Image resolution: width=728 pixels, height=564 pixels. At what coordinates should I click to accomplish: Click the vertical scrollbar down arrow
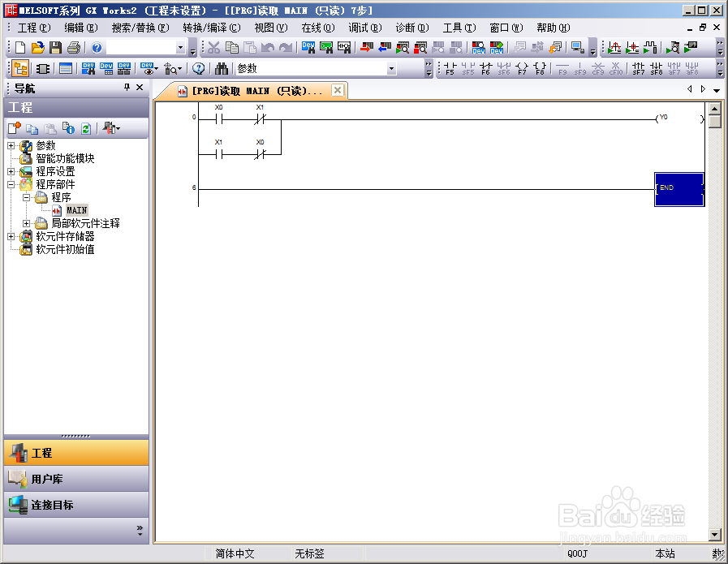[x=715, y=535]
